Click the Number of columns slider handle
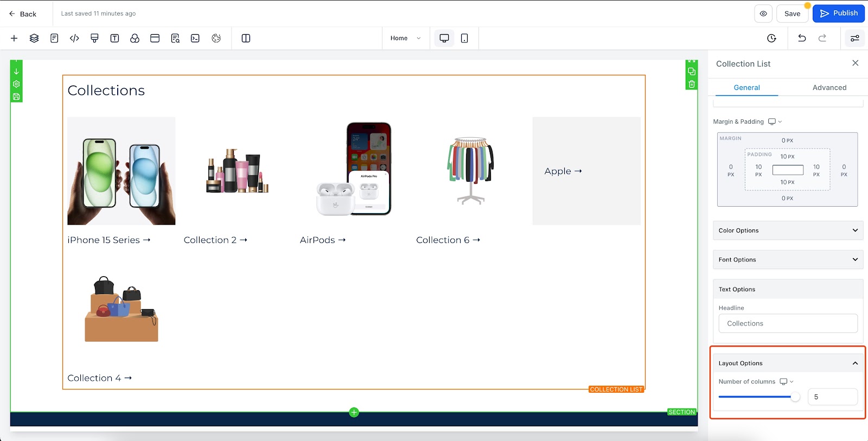Image resolution: width=868 pixels, height=441 pixels. click(795, 397)
